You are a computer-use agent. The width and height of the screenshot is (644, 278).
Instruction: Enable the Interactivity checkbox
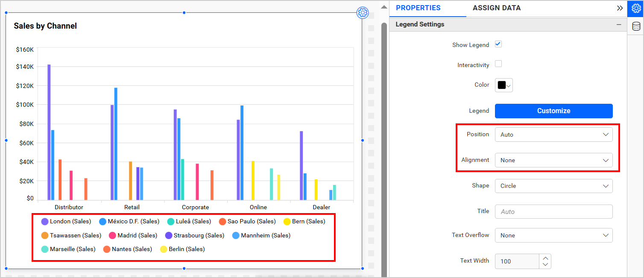498,64
